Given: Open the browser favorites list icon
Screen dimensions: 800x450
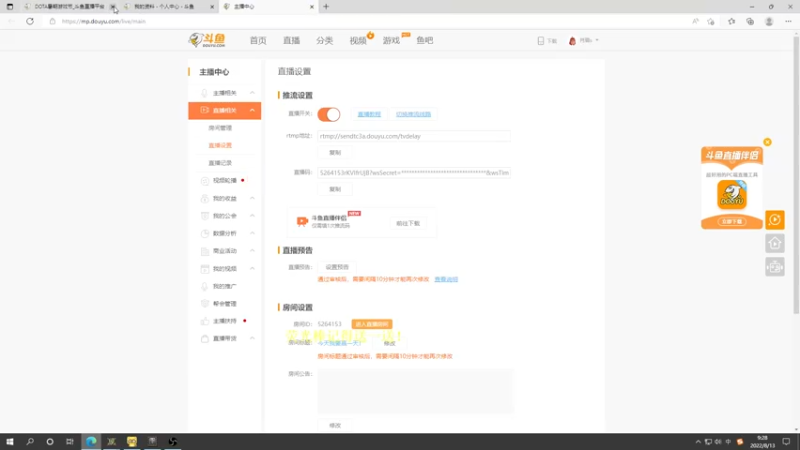Looking at the screenshot, I should (732, 21).
